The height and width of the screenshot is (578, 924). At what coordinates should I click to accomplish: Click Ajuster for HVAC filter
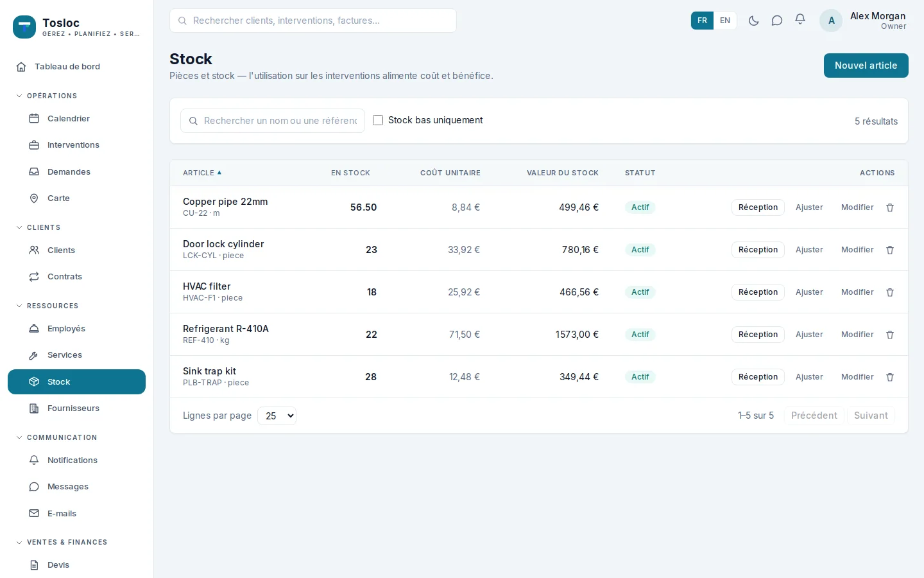tap(809, 292)
